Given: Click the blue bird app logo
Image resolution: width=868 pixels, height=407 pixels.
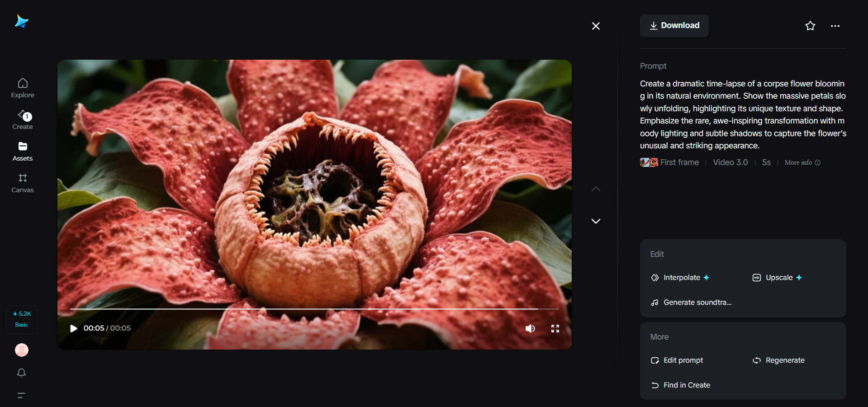Looking at the screenshot, I should (x=21, y=21).
